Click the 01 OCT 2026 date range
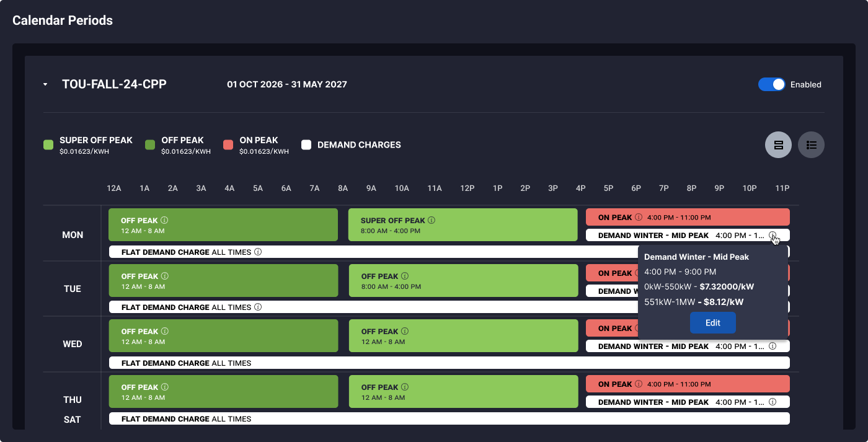868x442 pixels. click(287, 84)
